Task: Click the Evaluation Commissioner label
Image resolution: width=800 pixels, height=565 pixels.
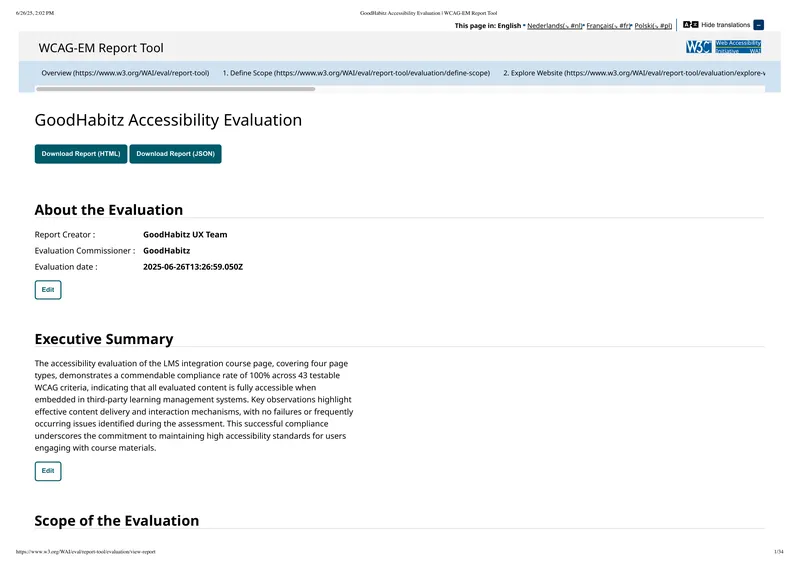Action: pos(85,251)
